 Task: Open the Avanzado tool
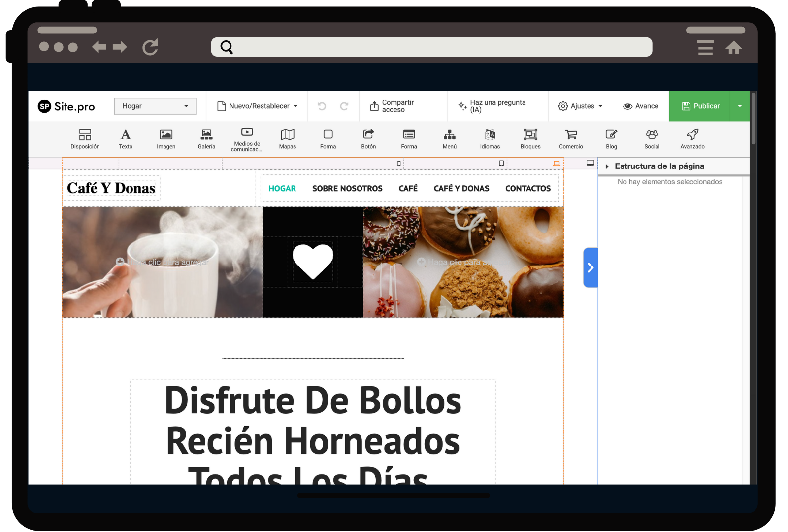(692, 138)
